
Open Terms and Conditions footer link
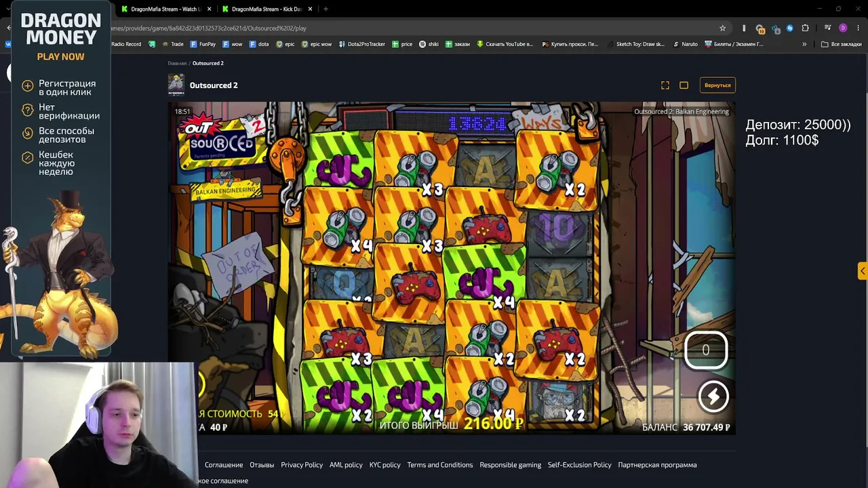(x=440, y=465)
